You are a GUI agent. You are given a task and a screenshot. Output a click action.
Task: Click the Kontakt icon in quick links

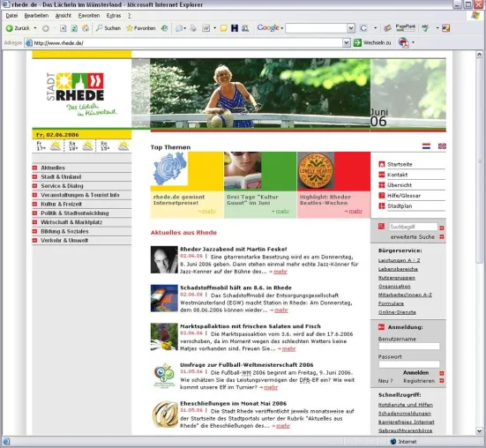[x=382, y=175]
